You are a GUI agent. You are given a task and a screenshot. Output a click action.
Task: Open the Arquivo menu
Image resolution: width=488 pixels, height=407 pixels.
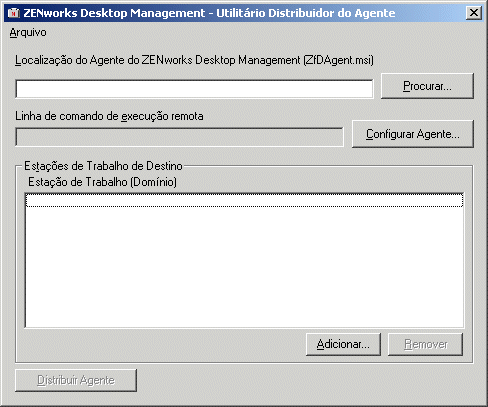tap(28, 33)
